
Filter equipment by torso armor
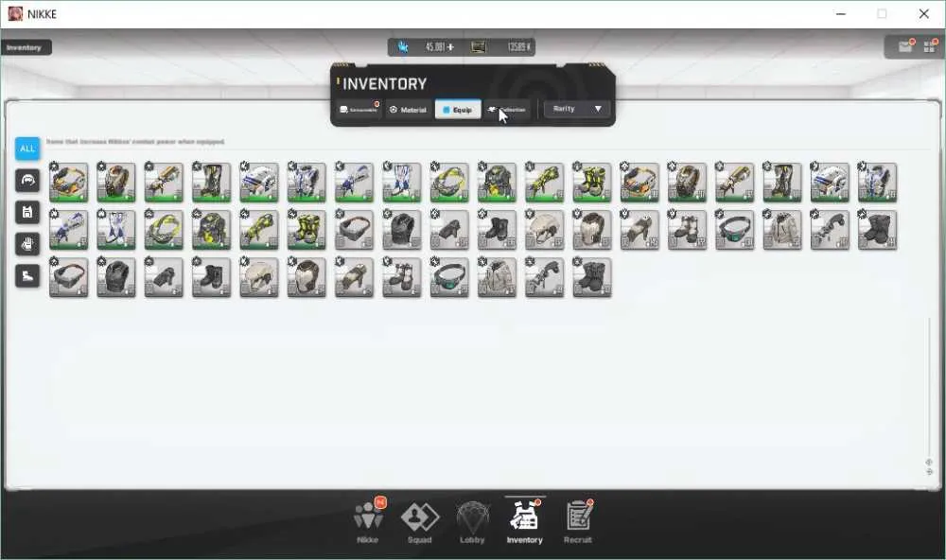coord(27,213)
